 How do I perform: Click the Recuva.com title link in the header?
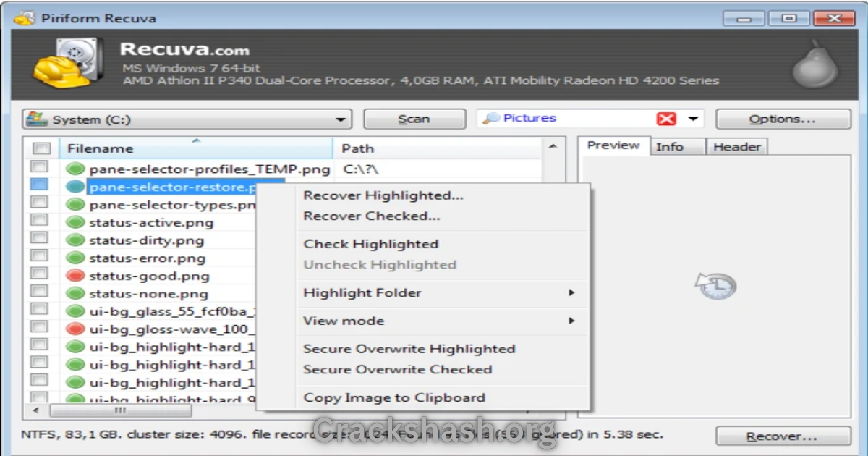[184, 50]
